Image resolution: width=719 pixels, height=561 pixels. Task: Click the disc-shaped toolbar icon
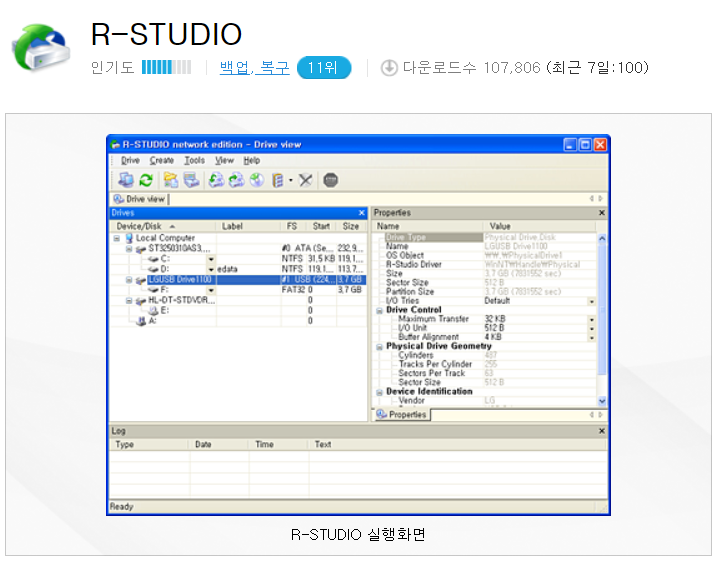(x=257, y=180)
